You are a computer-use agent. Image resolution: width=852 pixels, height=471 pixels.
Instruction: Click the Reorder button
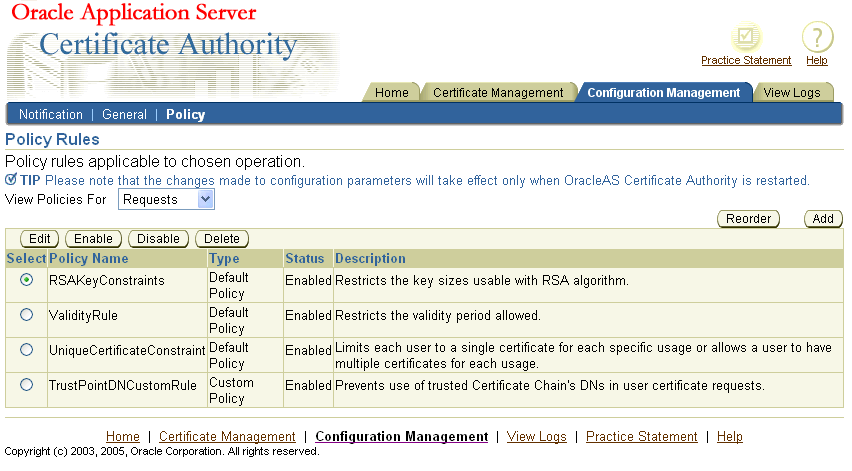749,218
